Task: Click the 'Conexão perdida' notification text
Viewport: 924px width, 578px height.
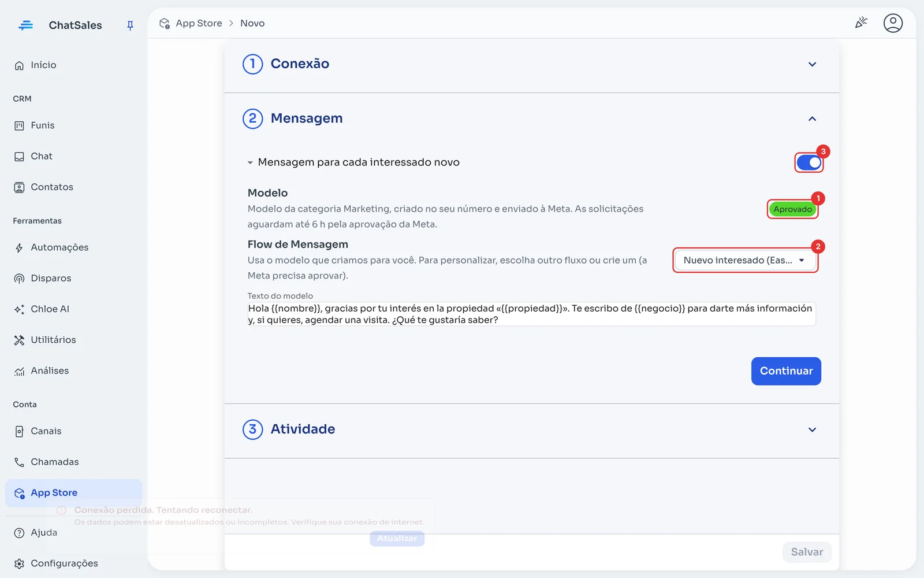Action: [163, 510]
